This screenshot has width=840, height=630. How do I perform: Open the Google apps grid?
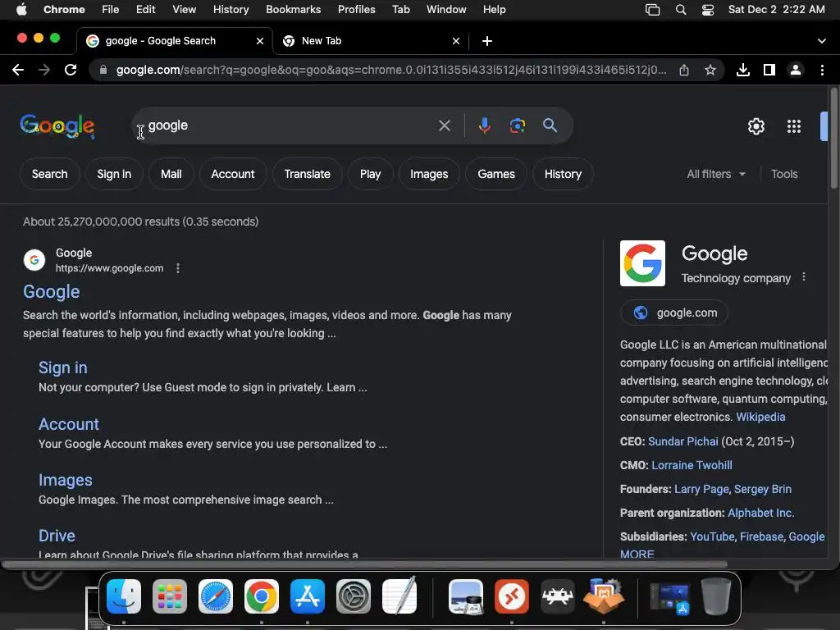tap(794, 126)
